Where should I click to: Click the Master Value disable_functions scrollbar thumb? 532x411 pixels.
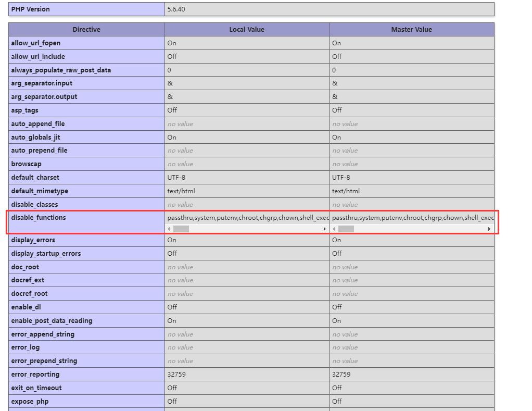(346, 229)
